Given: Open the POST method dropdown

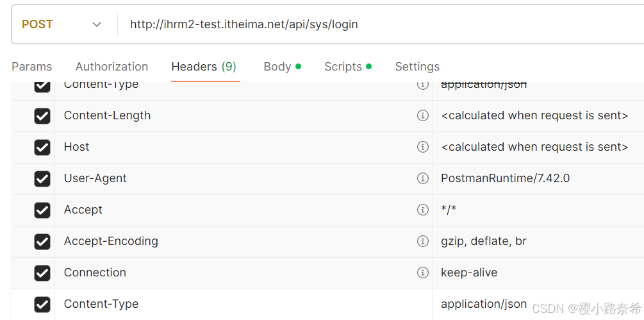Looking at the screenshot, I should coord(62,24).
